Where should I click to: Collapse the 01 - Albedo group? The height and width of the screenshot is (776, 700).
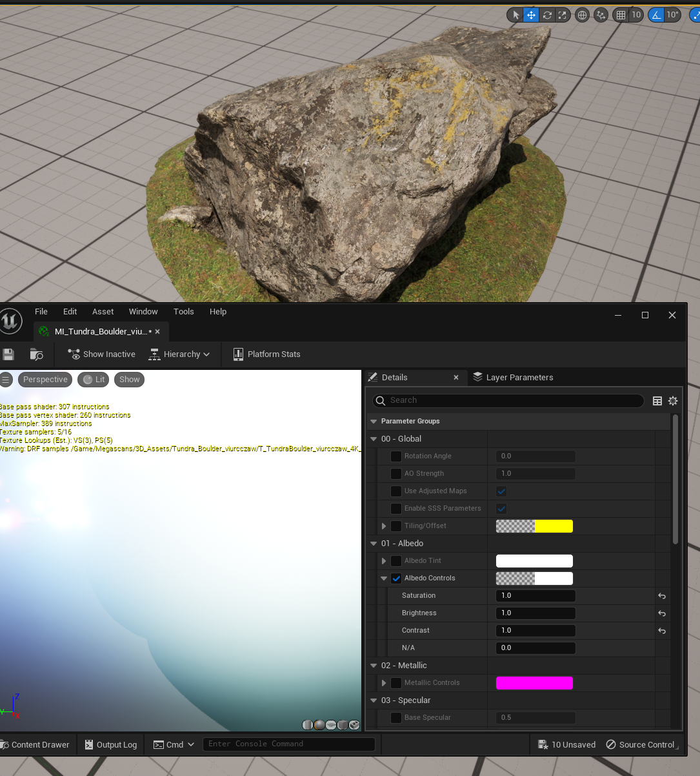coord(374,544)
